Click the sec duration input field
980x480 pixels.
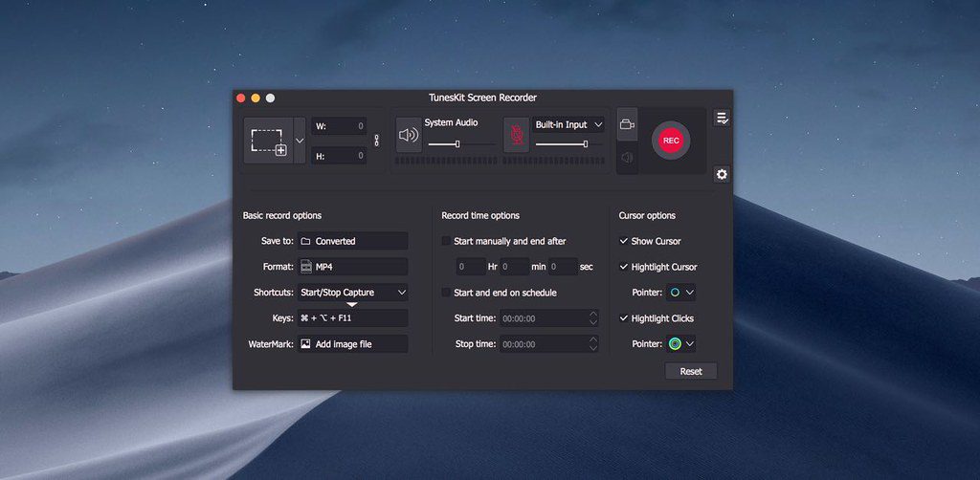(x=563, y=267)
